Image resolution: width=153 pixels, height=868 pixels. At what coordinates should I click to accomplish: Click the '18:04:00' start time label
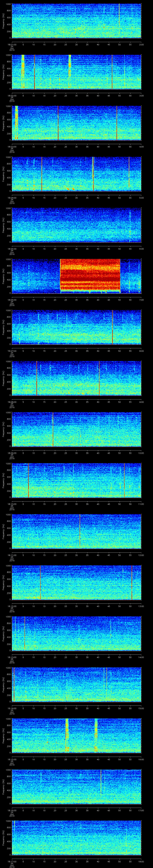click(12, 197)
